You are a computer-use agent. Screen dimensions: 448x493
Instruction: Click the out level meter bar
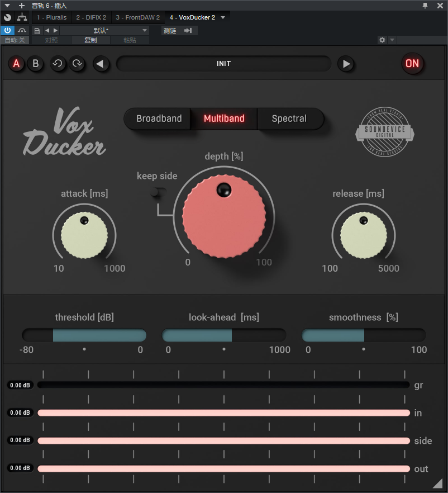(x=223, y=469)
